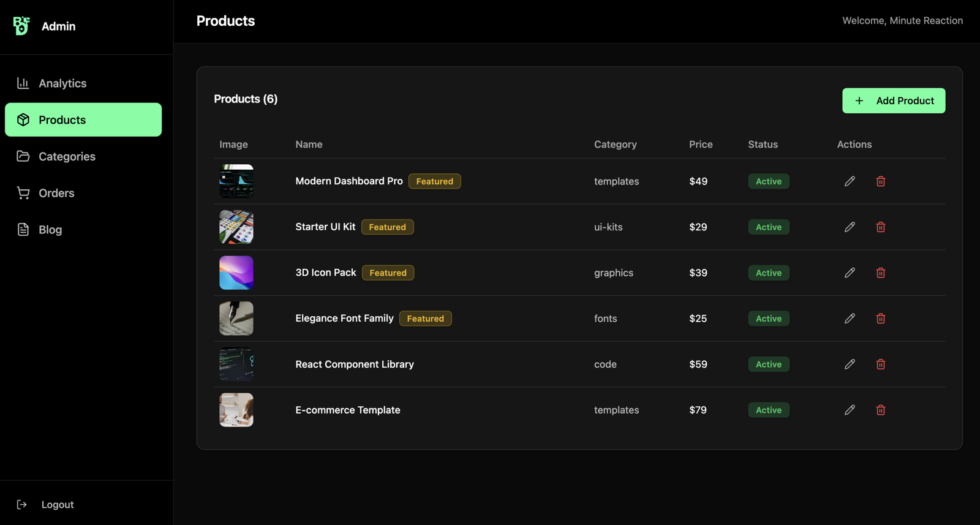
Task: Delete the Modern Dashboard Pro product
Action: (x=880, y=181)
